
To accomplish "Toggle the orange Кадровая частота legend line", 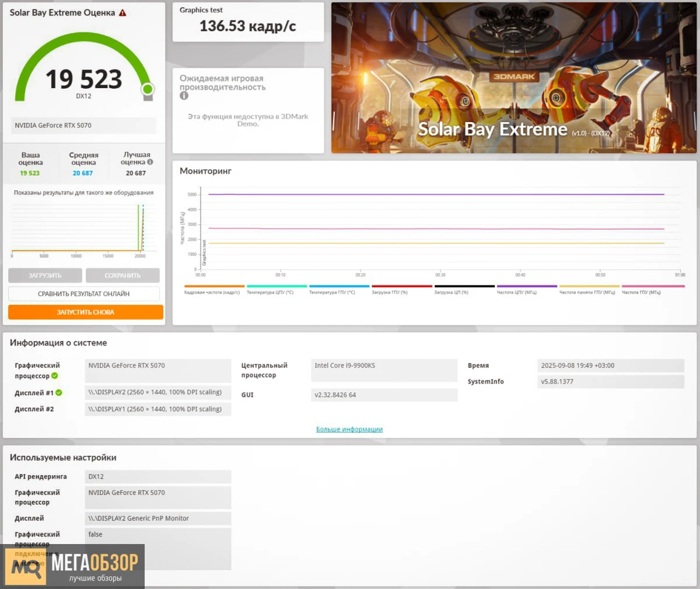I will [x=214, y=287].
